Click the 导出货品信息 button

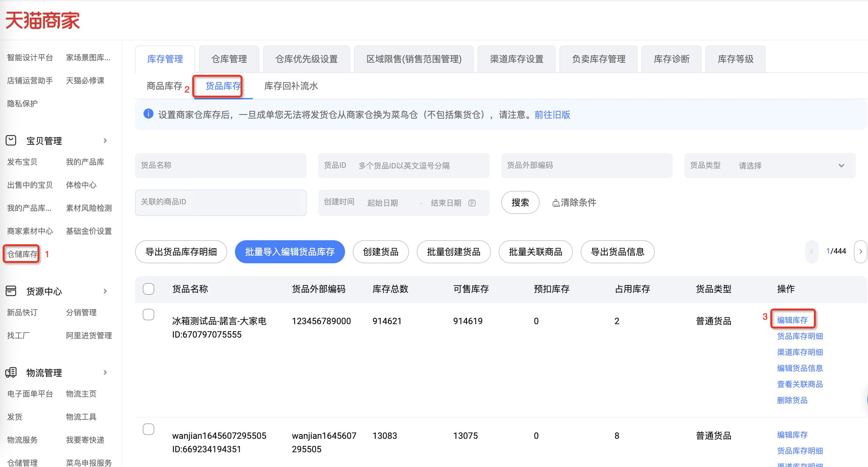click(x=617, y=252)
